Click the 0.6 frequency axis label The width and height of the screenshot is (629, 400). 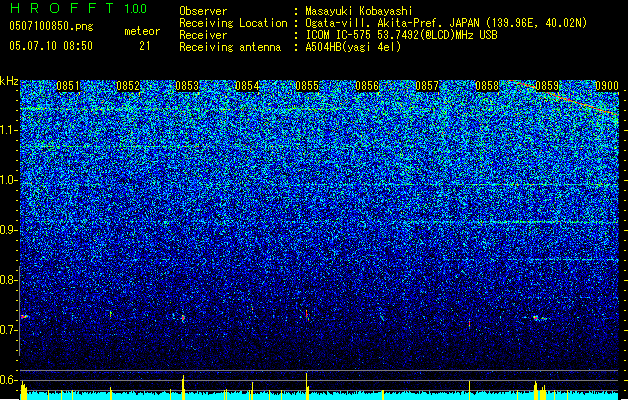tap(9, 380)
